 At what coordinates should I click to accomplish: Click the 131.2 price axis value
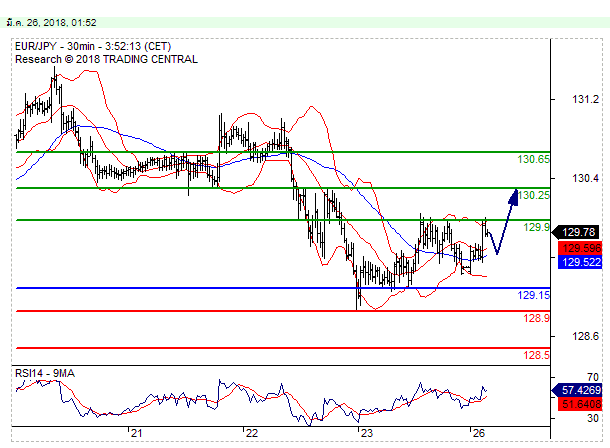coord(585,100)
